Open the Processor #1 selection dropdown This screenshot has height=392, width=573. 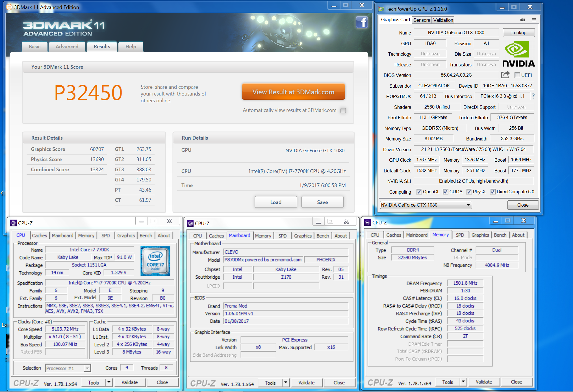(x=68, y=368)
